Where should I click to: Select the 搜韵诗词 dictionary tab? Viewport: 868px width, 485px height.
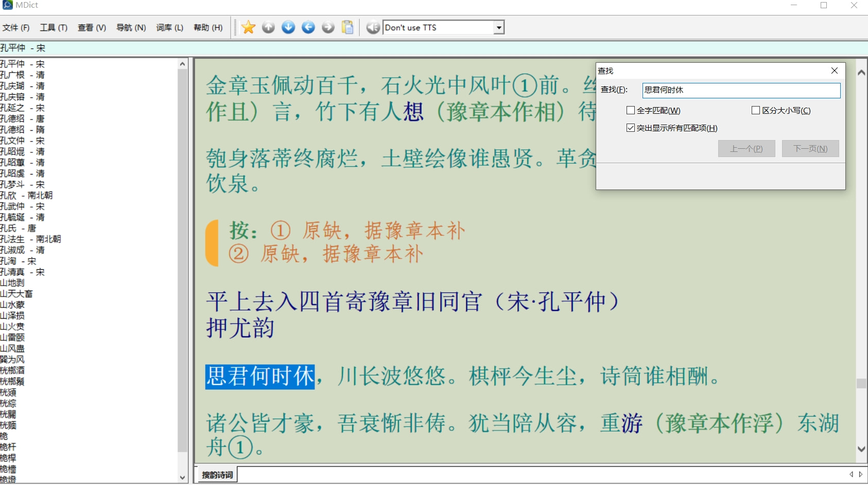217,475
